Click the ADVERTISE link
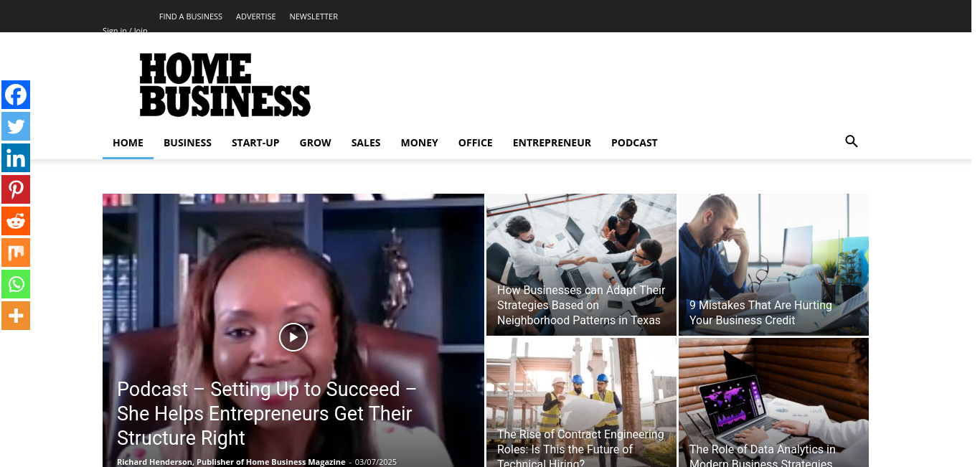This screenshot has height=467, width=980. pyautogui.click(x=256, y=16)
